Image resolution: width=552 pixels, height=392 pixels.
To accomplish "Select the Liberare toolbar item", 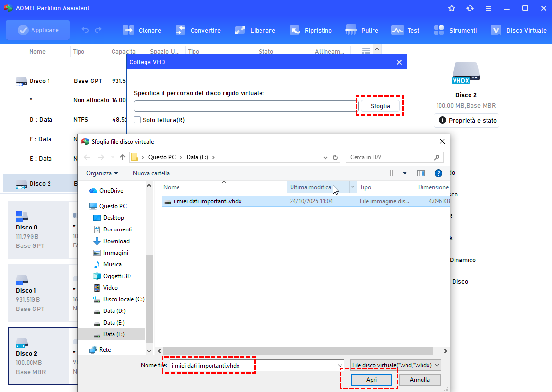I will pos(255,30).
